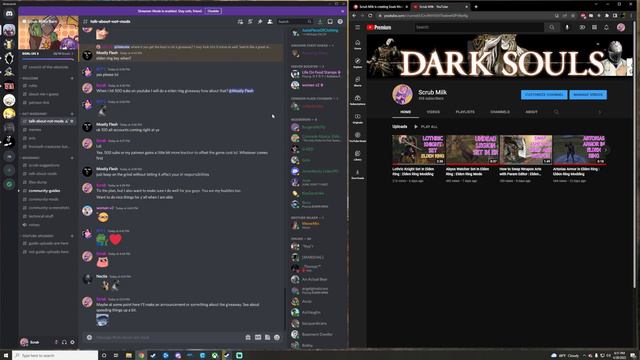The width and height of the screenshot is (640, 360).
Task: Open guide-uploads-are-here channel
Action: click(x=48, y=243)
